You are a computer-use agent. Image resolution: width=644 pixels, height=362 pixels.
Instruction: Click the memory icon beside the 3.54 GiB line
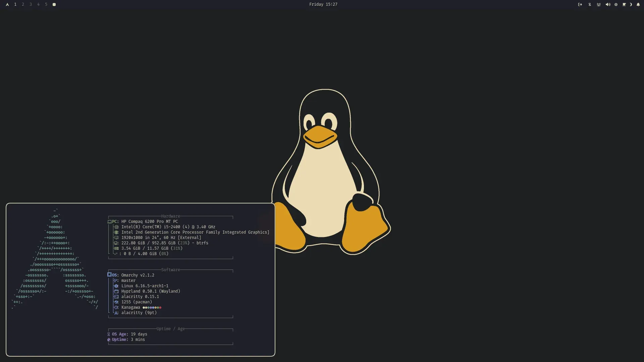116,248
